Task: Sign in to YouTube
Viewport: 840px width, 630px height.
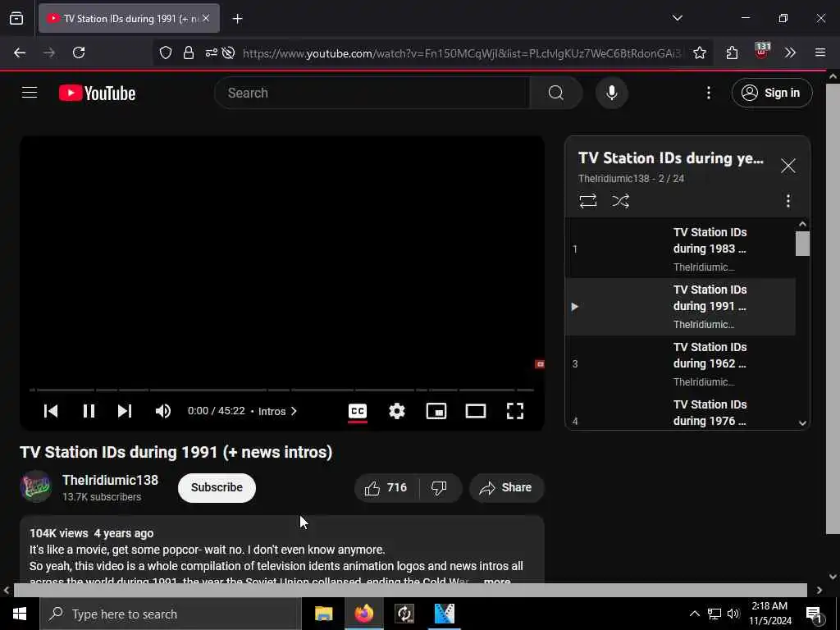Action: click(771, 93)
